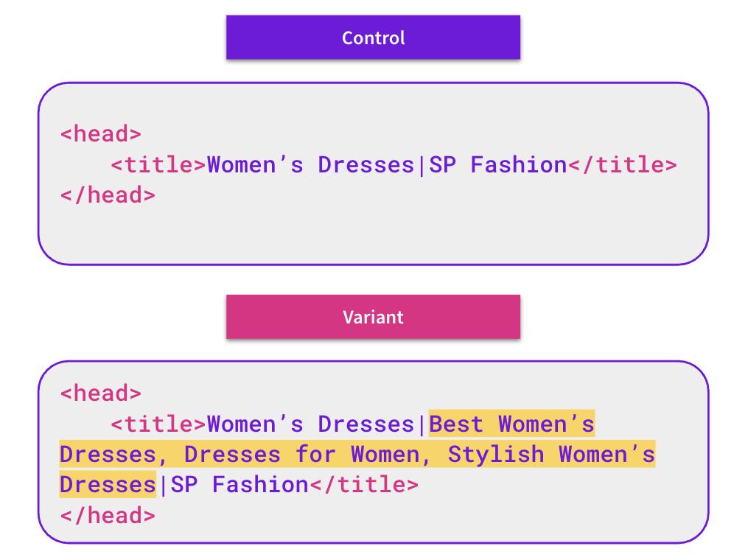The image size is (748, 560).
Task: Click highlighted "Best Women's" text
Action: click(x=511, y=424)
